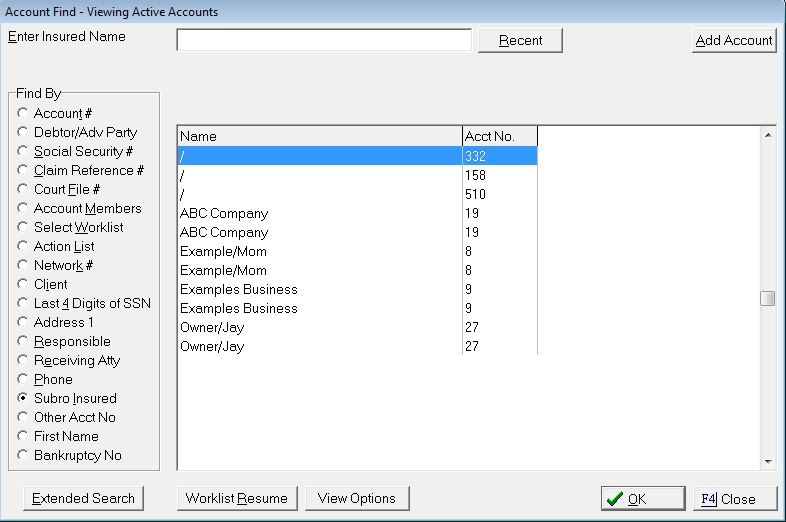The image size is (786, 522).
Task: Click the scrollbar thumb in results list
Action: click(x=767, y=298)
